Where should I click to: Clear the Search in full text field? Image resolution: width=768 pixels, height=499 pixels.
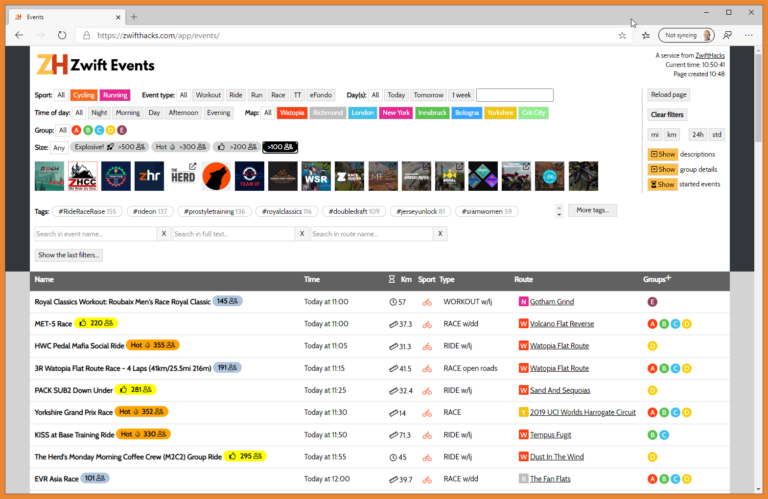(302, 234)
